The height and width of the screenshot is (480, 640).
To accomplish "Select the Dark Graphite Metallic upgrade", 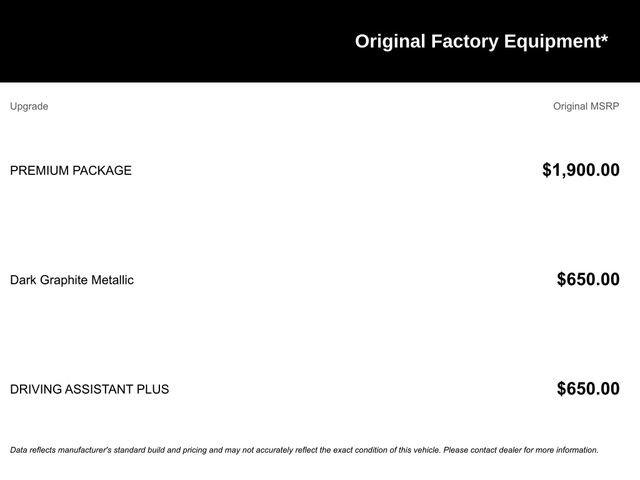I will click(x=72, y=280).
